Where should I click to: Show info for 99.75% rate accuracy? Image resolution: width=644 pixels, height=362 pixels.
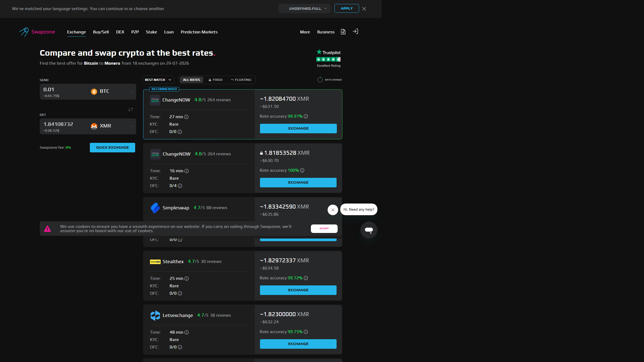tap(306, 332)
